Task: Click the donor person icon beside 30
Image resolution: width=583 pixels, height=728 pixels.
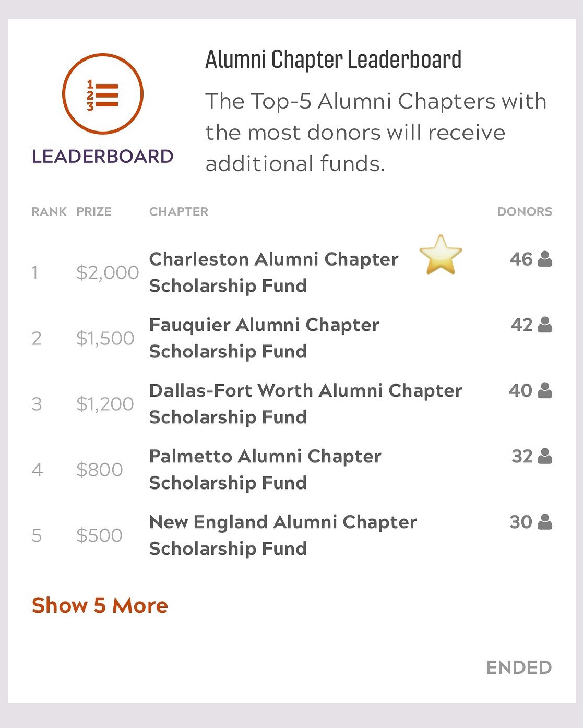Action: pos(545,522)
